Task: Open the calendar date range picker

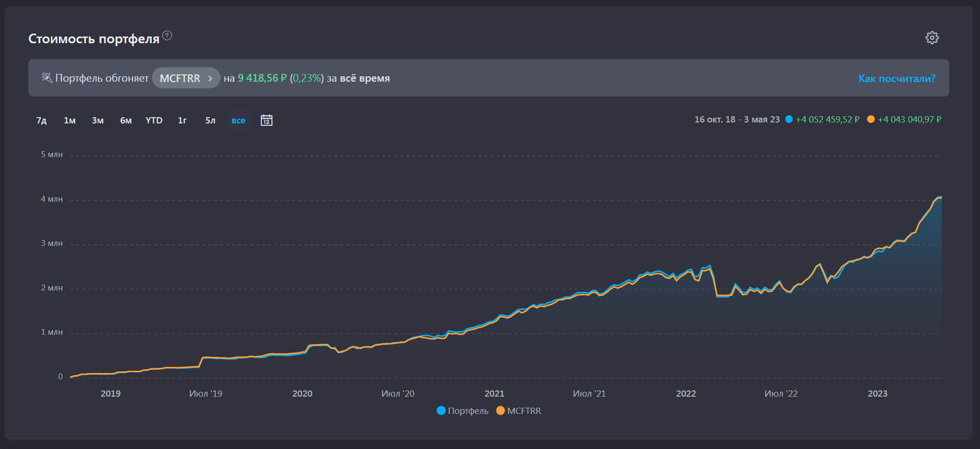Action: pyautogui.click(x=267, y=120)
